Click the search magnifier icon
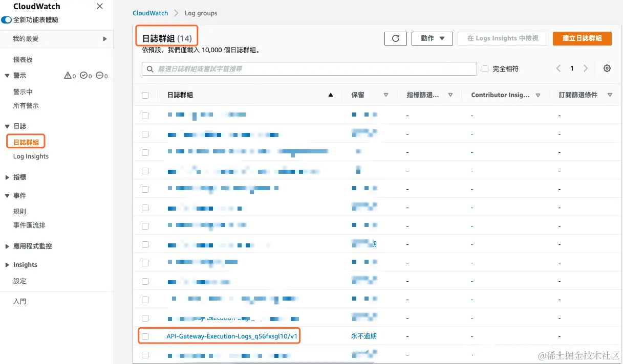The image size is (623, 364). coord(150,69)
